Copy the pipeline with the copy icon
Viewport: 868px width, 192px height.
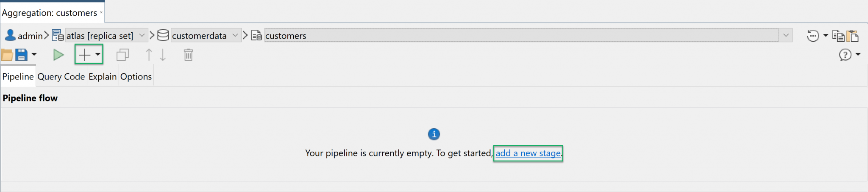(x=838, y=36)
